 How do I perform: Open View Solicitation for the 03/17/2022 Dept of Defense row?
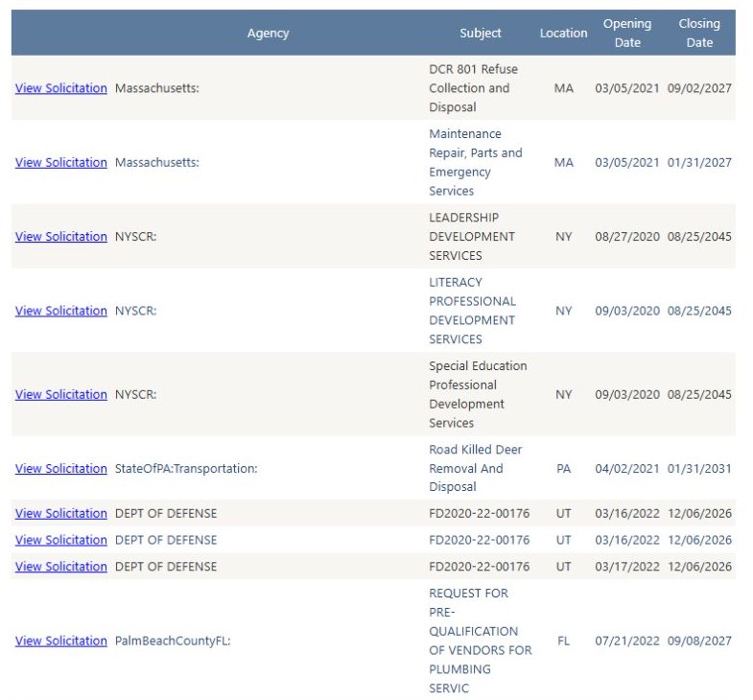(61, 567)
